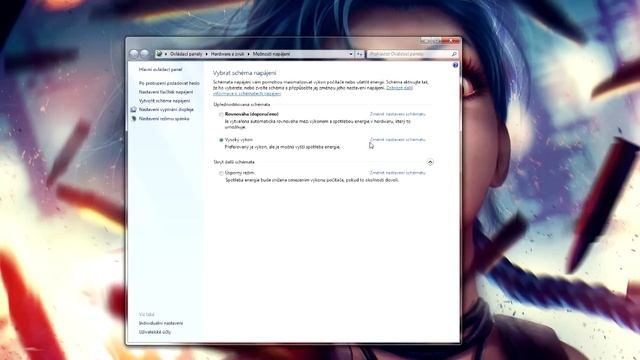
Task: Open Vytvořit schéma napájení
Action: coord(164,101)
